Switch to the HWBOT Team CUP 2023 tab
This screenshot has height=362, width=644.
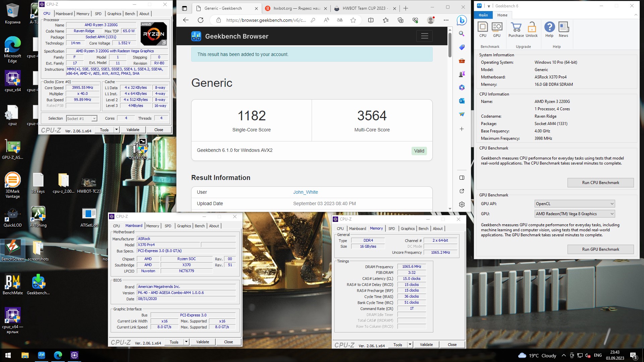point(364,8)
